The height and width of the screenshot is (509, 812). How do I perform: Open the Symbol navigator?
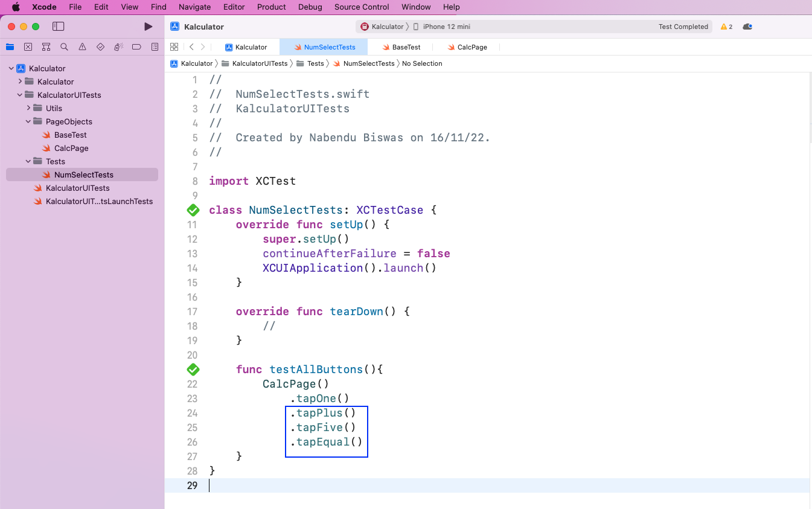pos(46,47)
